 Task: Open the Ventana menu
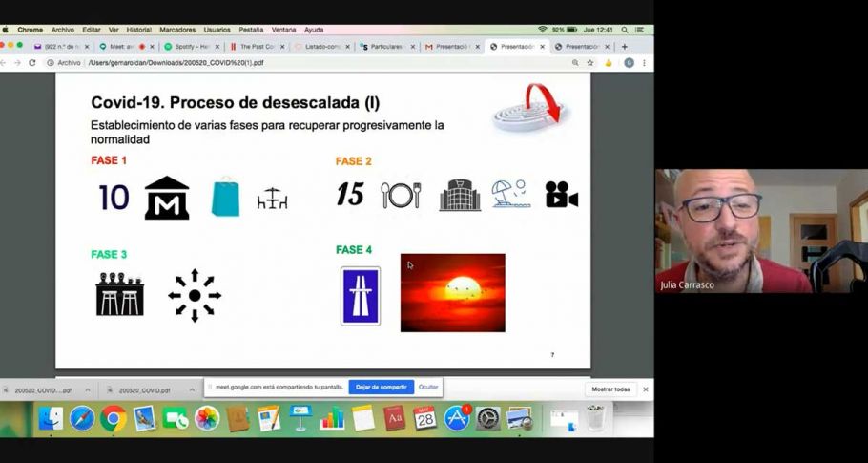click(x=283, y=30)
